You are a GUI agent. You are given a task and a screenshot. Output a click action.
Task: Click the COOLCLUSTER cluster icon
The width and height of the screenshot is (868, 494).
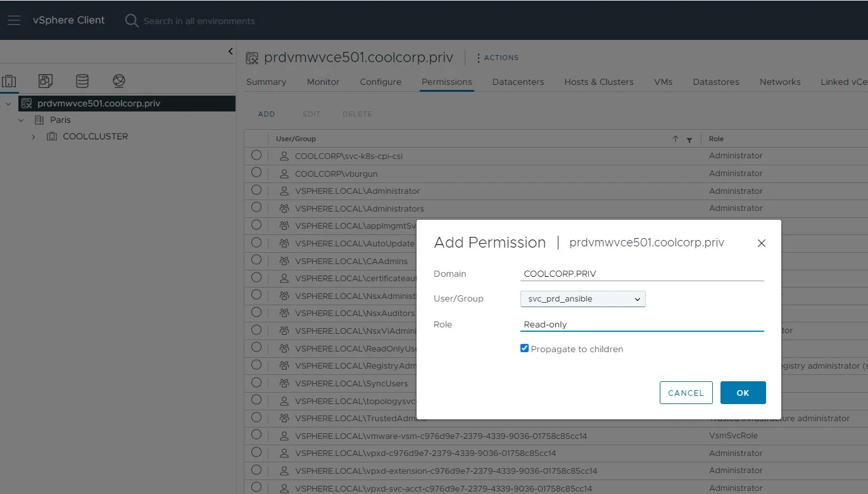[x=52, y=136]
